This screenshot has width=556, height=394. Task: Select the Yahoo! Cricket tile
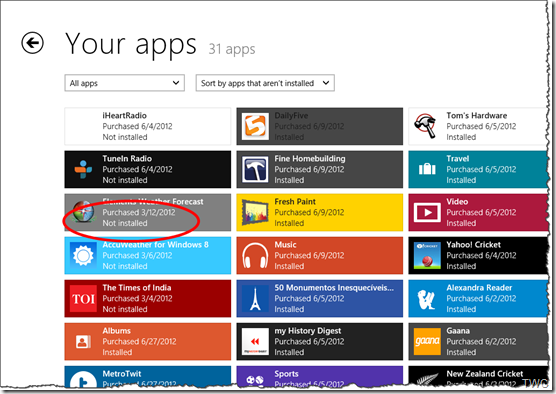(479, 255)
